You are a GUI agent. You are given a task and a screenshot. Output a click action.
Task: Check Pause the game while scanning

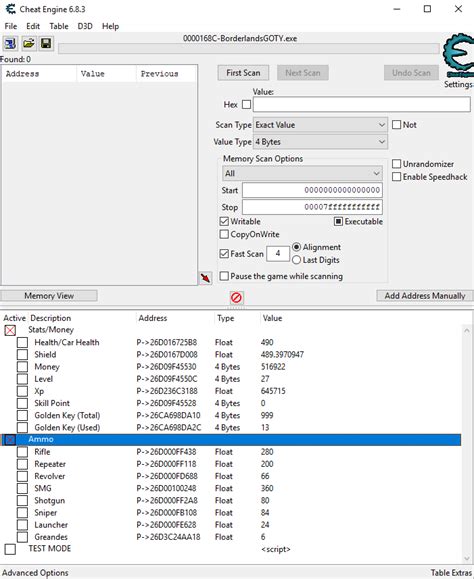coord(224,276)
